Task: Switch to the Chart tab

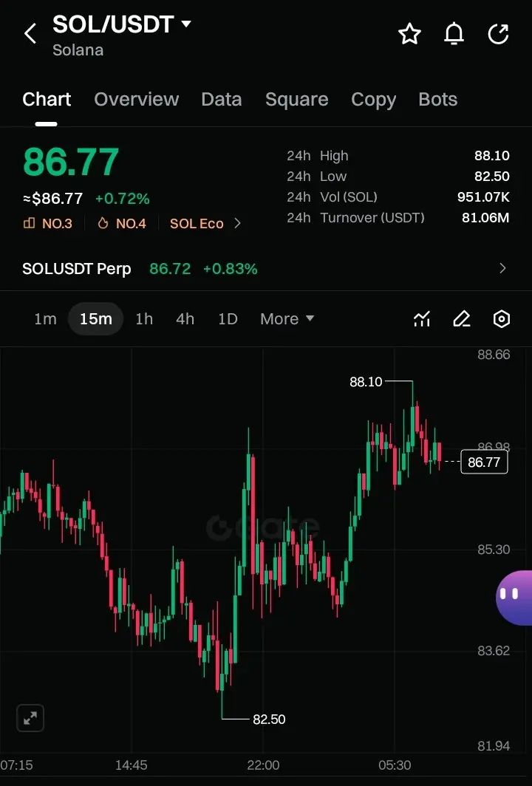Action: pyautogui.click(x=47, y=99)
